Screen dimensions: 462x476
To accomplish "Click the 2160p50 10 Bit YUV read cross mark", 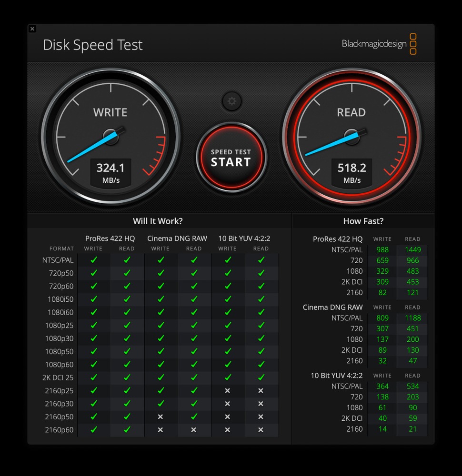I will click(261, 417).
